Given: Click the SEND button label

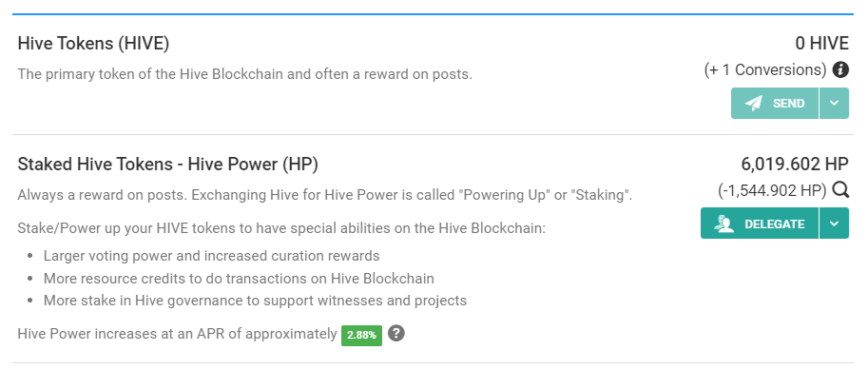Looking at the screenshot, I should pyautogui.click(x=789, y=104).
